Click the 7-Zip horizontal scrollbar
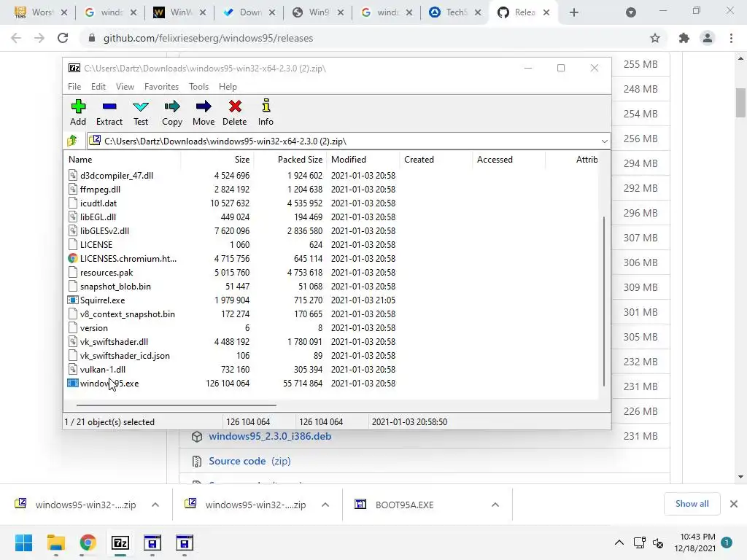This screenshot has width=747, height=560. pyautogui.click(x=177, y=405)
